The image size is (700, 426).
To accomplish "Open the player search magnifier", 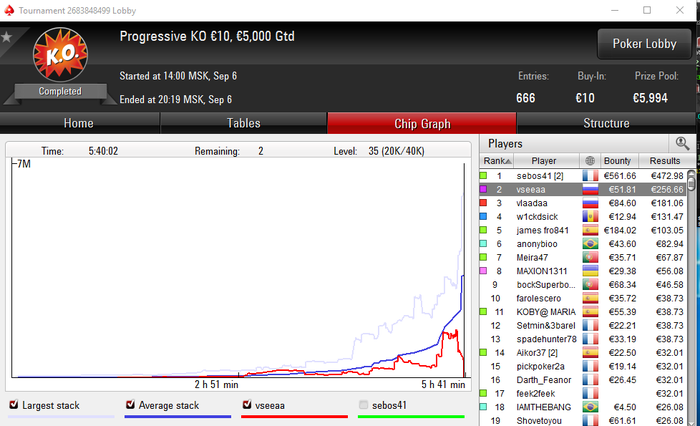I will (x=682, y=143).
